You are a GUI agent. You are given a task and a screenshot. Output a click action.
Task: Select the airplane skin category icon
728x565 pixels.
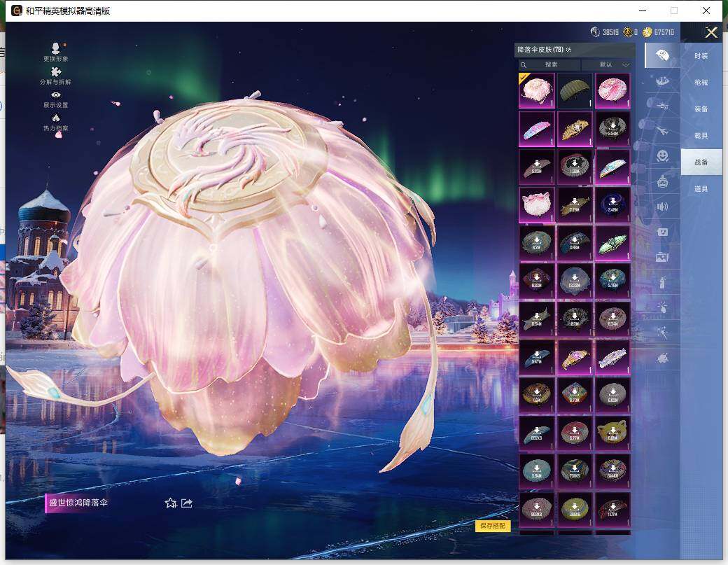click(x=662, y=132)
